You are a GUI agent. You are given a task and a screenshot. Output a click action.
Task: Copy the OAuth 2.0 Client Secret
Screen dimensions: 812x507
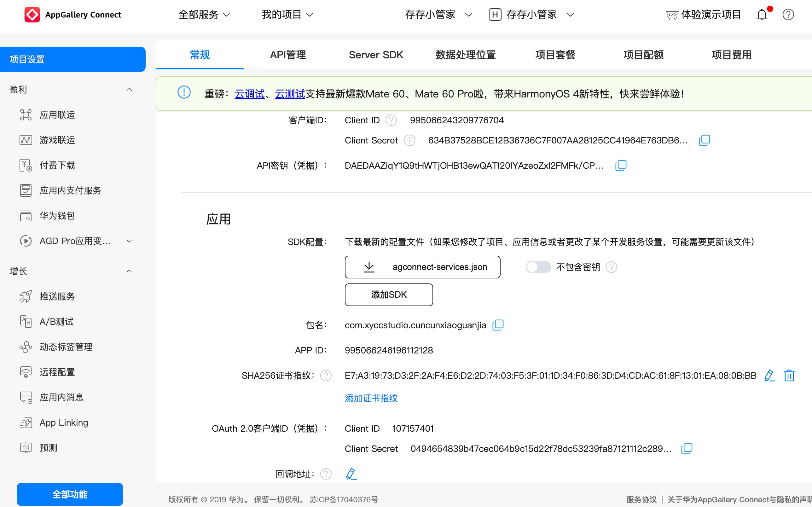point(686,449)
